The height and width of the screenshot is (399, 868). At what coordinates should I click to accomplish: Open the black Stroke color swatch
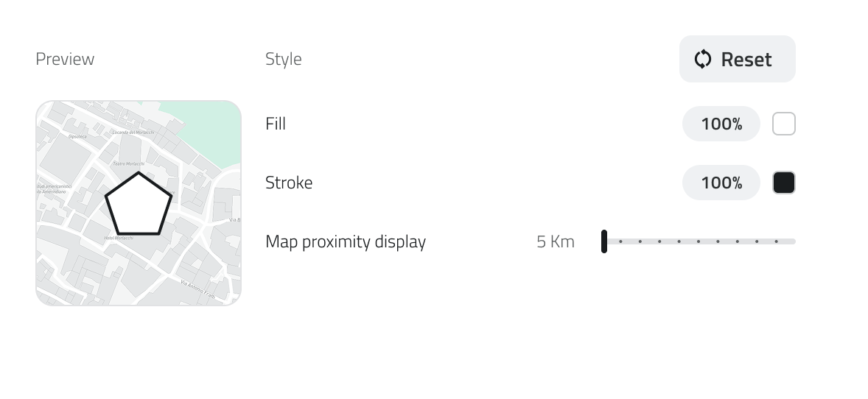pos(783,183)
